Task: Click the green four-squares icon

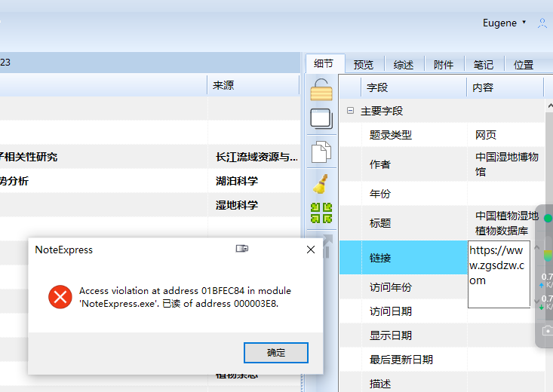Action: tap(321, 213)
